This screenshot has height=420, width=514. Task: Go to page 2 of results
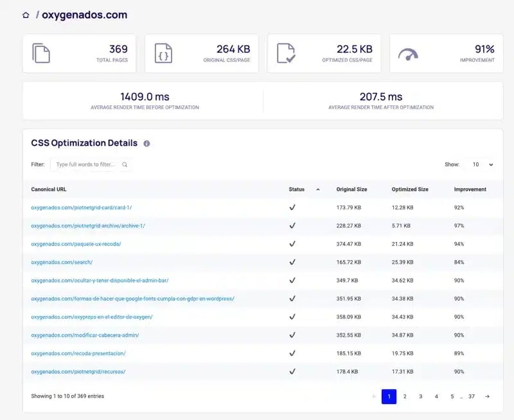[x=405, y=397]
